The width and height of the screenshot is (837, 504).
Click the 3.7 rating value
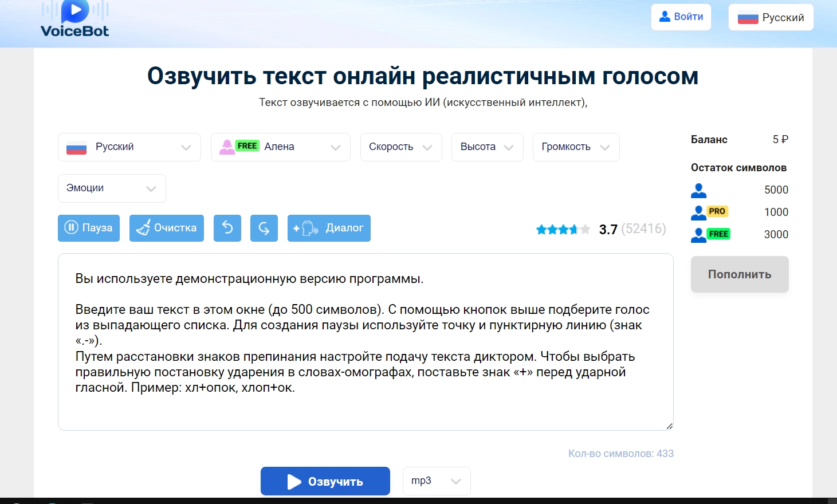[x=608, y=230]
